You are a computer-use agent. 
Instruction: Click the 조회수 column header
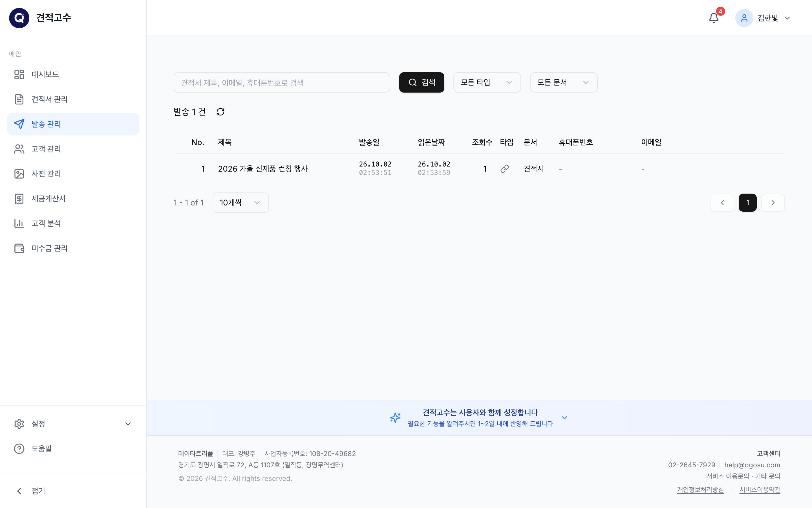482,142
